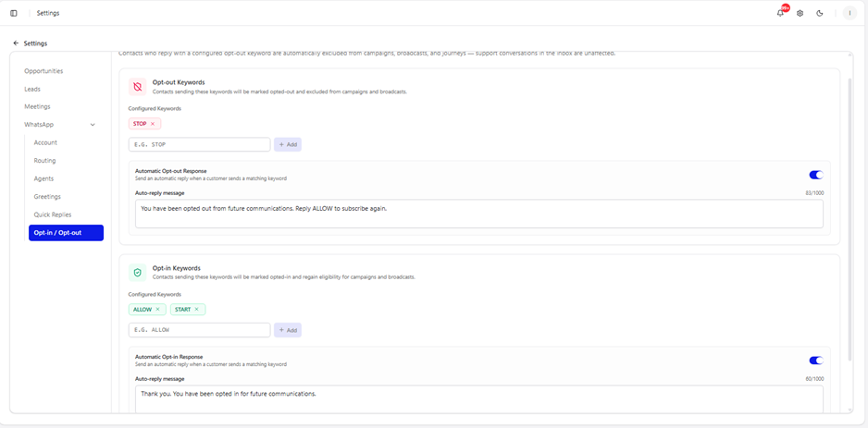Edit the opt-out auto-reply message
The width and height of the screenshot is (868, 428).
[x=479, y=214]
